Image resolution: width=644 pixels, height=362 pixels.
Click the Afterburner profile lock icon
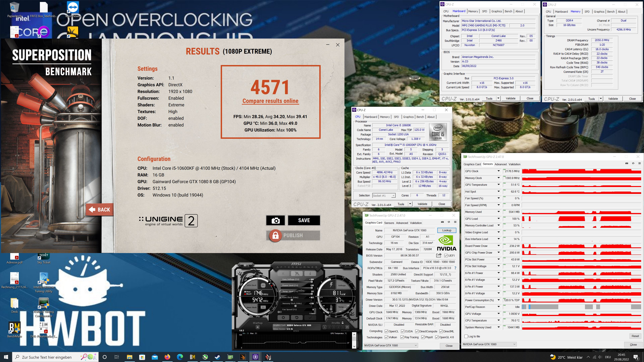click(342, 323)
